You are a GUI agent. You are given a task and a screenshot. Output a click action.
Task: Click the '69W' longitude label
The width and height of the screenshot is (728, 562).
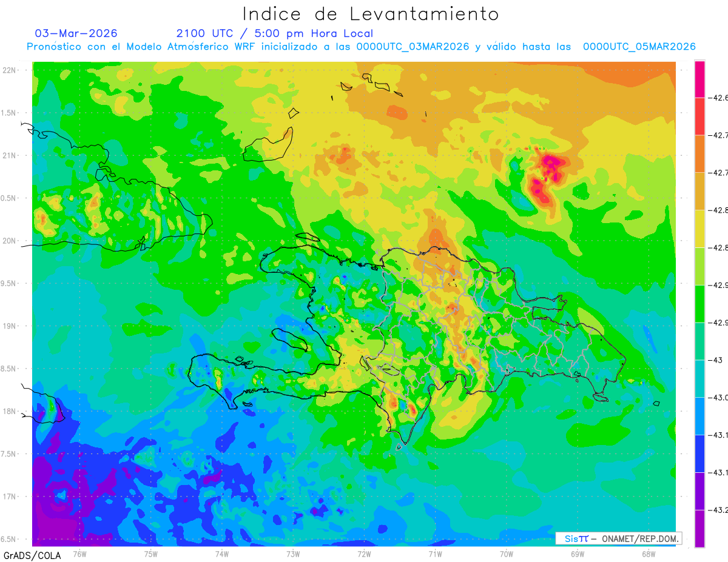click(578, 553)
